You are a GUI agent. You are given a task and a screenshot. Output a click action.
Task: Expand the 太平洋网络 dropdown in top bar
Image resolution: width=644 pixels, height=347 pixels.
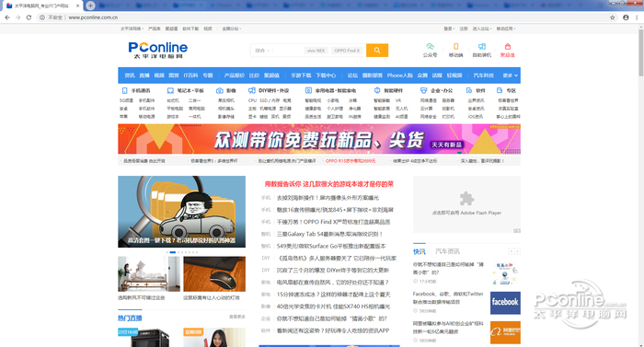tap(132, 29)
